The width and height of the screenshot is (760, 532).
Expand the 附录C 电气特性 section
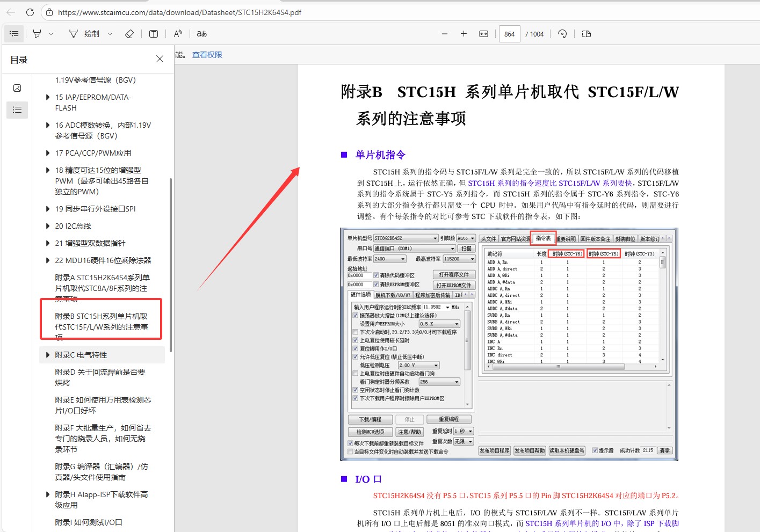pos(48,354)
